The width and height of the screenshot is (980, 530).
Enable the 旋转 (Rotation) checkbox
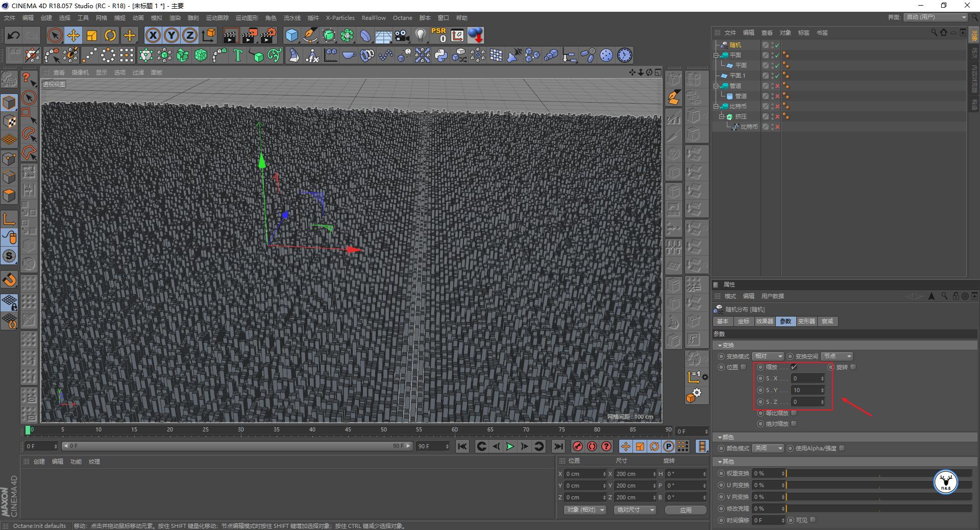point(853,367)
